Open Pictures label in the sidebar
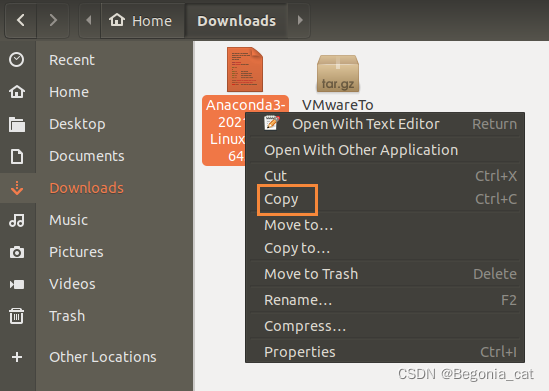 click(x=76, y=252)
